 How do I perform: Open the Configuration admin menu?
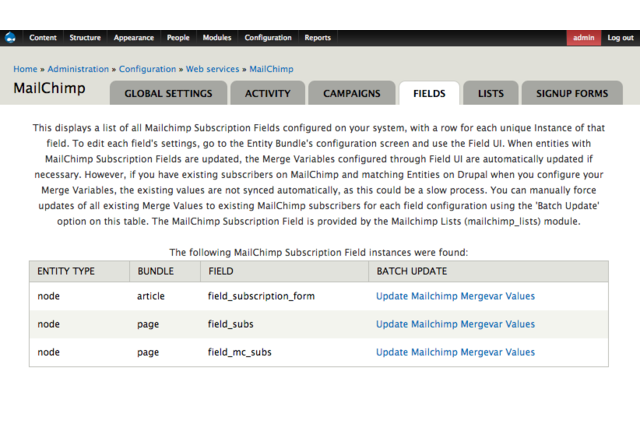268,38
